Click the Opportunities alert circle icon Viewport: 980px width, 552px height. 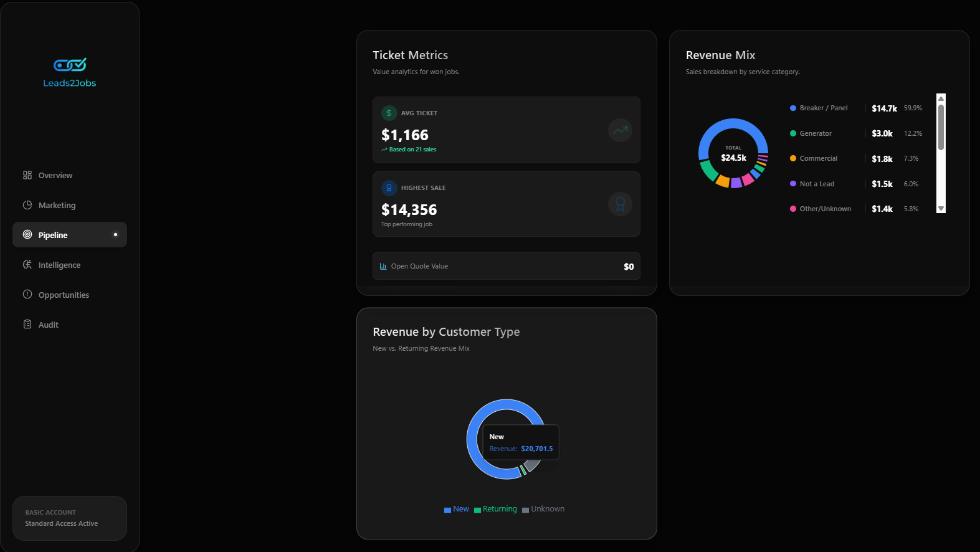tap(27, 294)
